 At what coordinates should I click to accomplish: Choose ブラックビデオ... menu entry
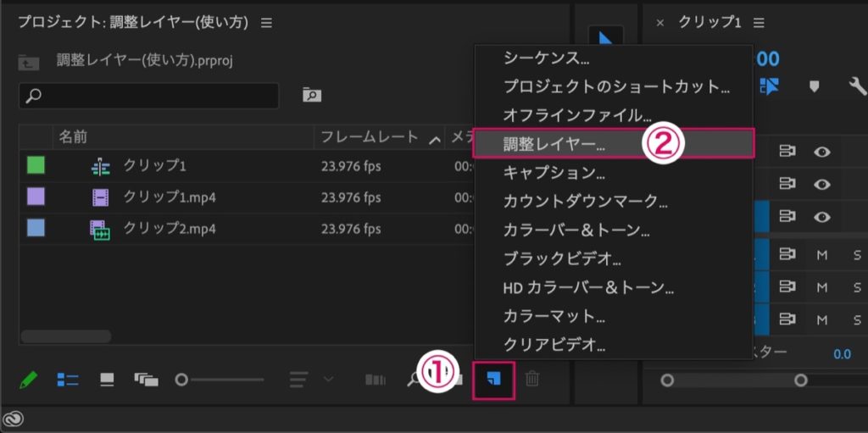(614, 258)
